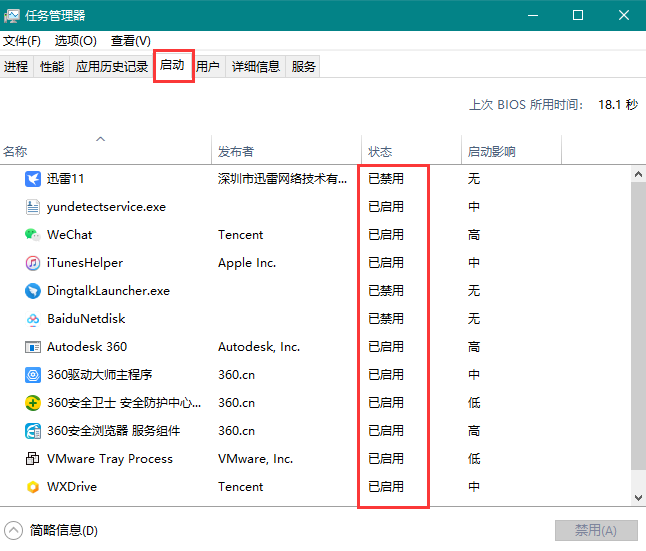The height and width of the screenshot is (551, 646).
Task: Click the scrollbar down arrow
Action: pos(638,497)
